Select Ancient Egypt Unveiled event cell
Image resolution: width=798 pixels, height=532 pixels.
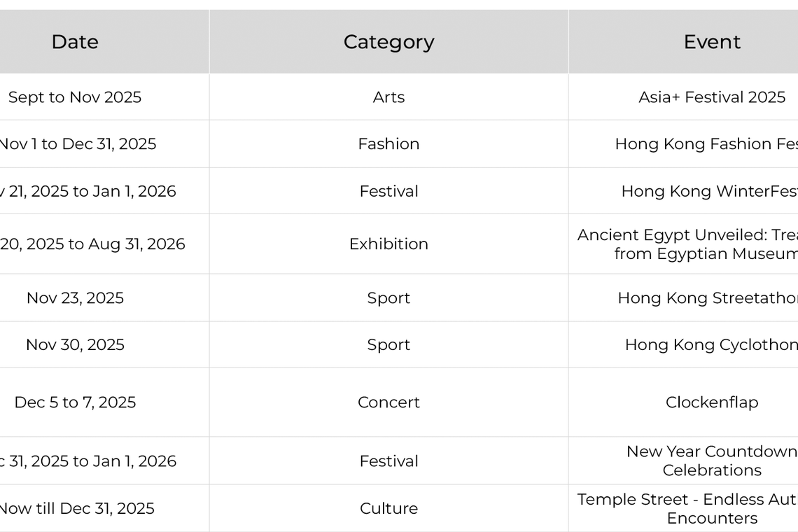click(x=687, y=244)
